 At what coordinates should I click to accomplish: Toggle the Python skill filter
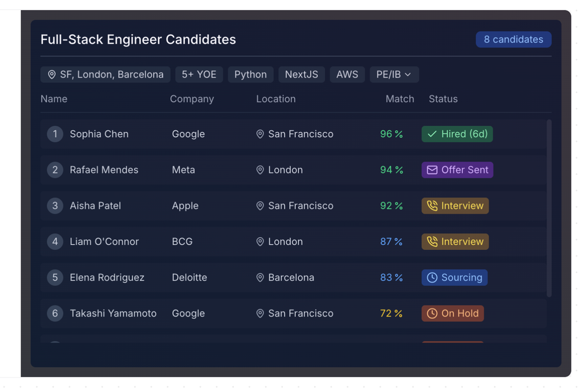(x=250, y=74)
